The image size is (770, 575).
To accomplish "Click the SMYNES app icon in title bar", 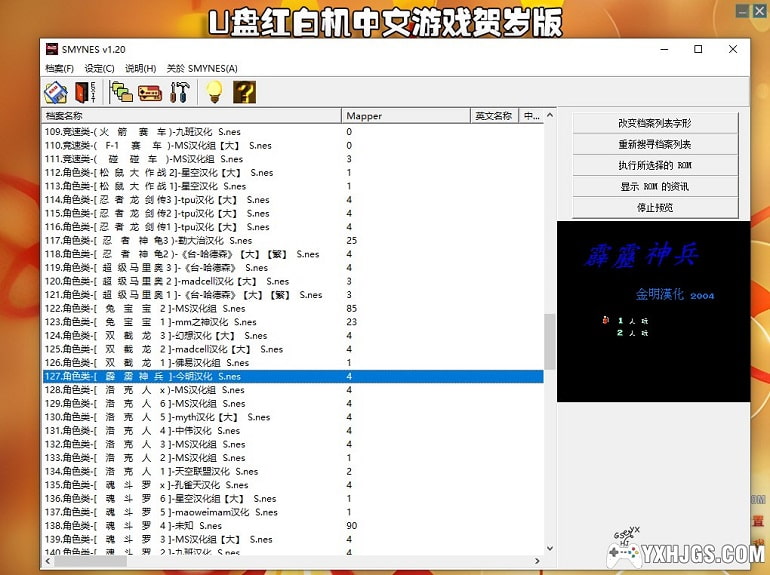I will [x=51, y=49].
